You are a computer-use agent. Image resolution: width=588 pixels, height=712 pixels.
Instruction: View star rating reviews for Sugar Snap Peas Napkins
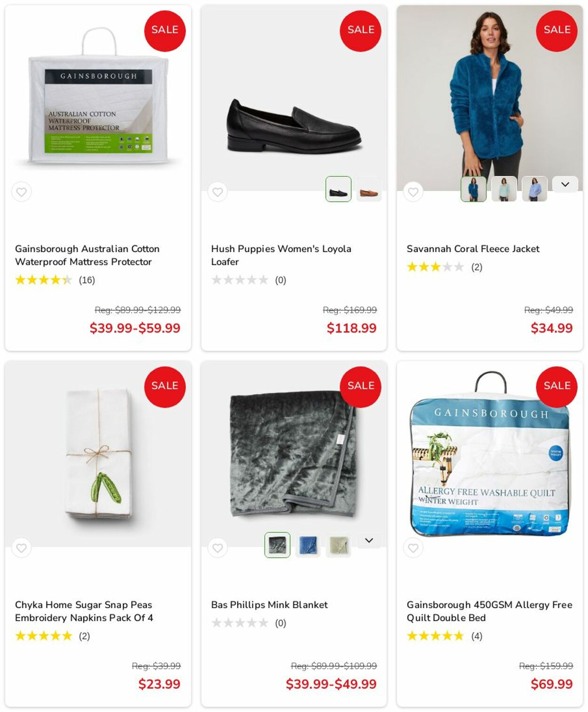point(52,636)
